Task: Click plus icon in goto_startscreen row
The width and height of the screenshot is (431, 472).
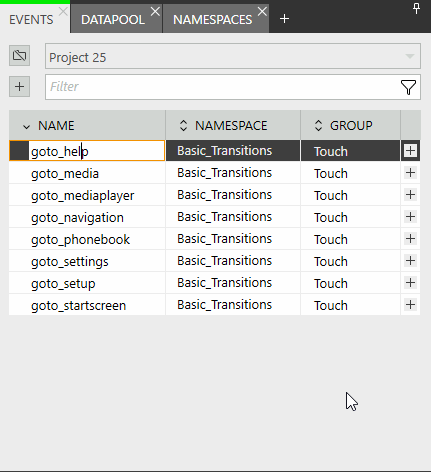Action: [410, 304]
